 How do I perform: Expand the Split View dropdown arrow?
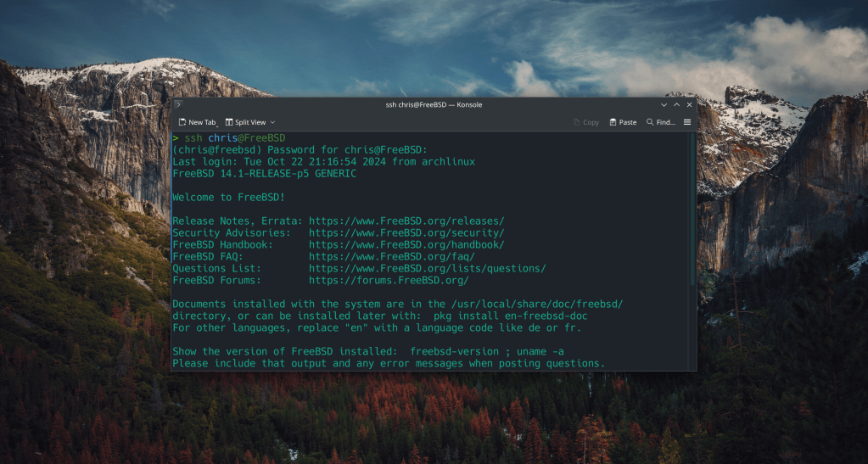pyautogui.click(x=272, y=122)
